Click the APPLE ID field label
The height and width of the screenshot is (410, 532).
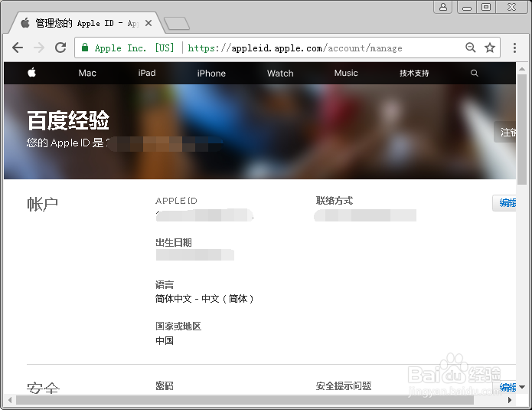tap(176, 201)
